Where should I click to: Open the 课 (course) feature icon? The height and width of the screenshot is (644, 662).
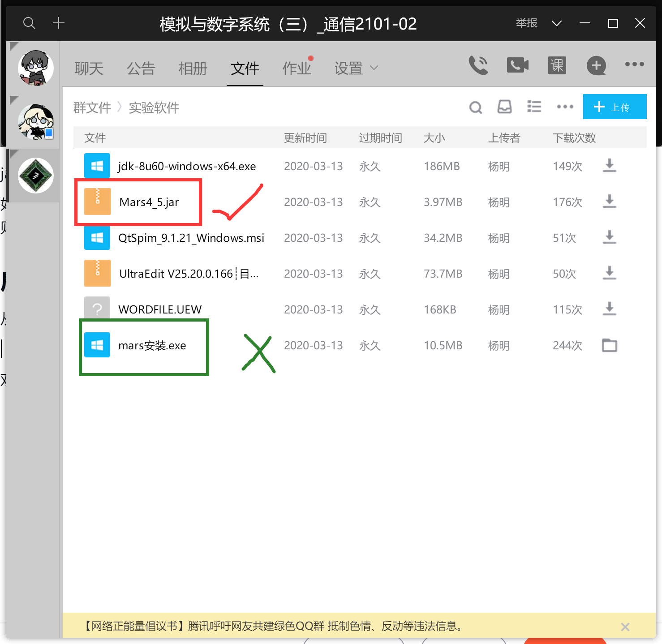(556, 65)
